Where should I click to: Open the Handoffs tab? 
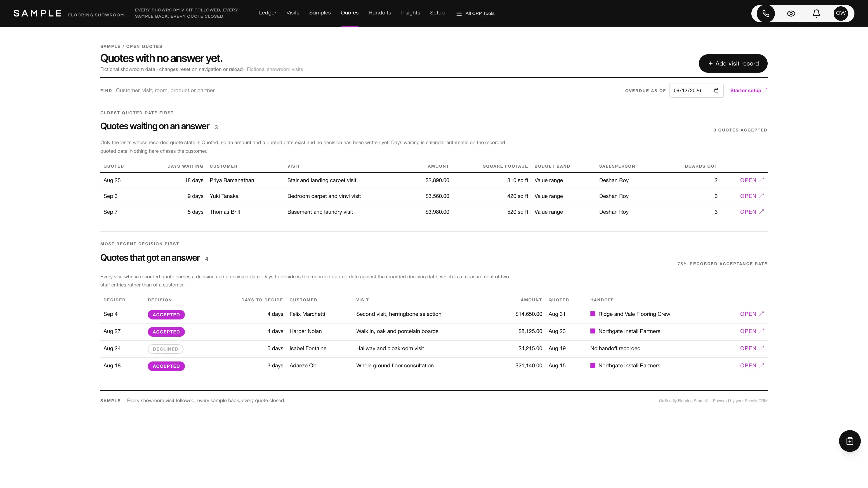(380, 13)
